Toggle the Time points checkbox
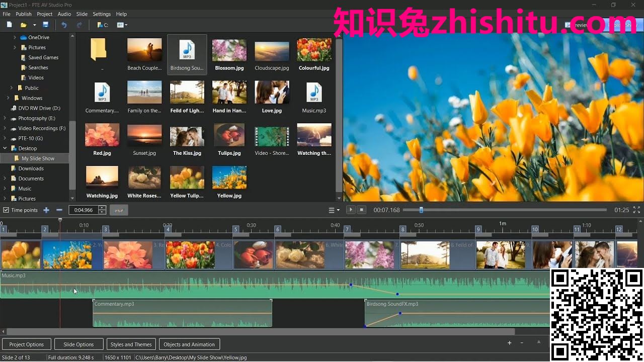The width and height of the screenshot is (644, 362). 6,210
